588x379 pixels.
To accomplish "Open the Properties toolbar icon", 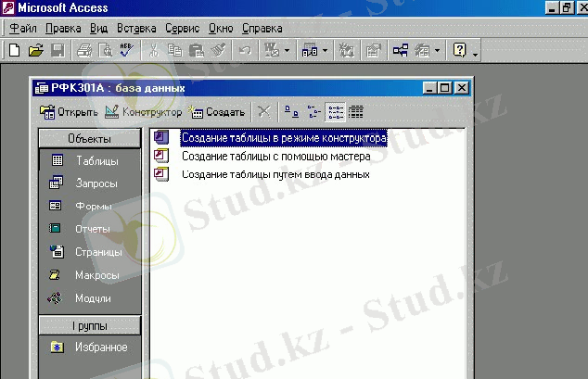I will (x=374, y=50).
